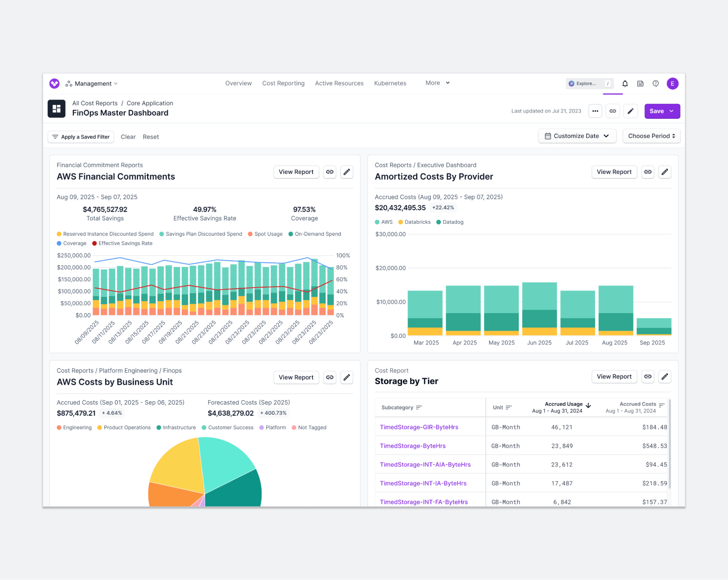Copy link for the Storage by Tier report
The width and height of the screenshot is (728, 580).
tap(648, 376)
